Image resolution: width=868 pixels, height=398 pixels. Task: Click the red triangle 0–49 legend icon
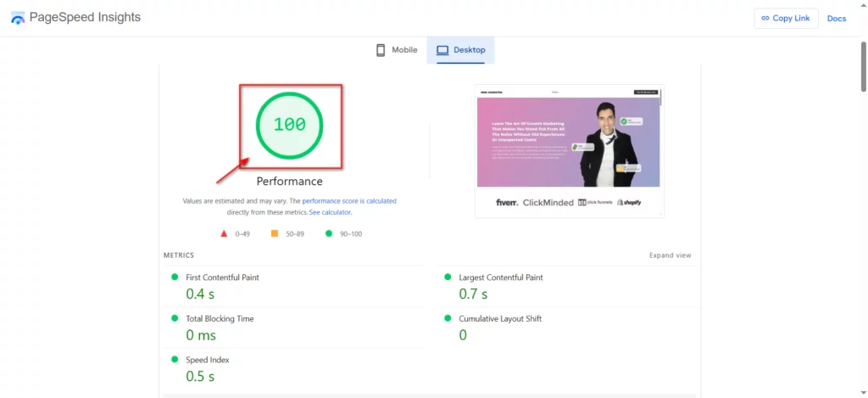(x=224, y=234)
